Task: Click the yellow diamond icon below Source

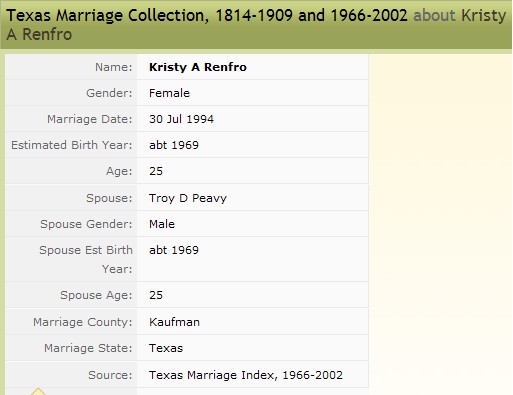Action: (38, 391)
